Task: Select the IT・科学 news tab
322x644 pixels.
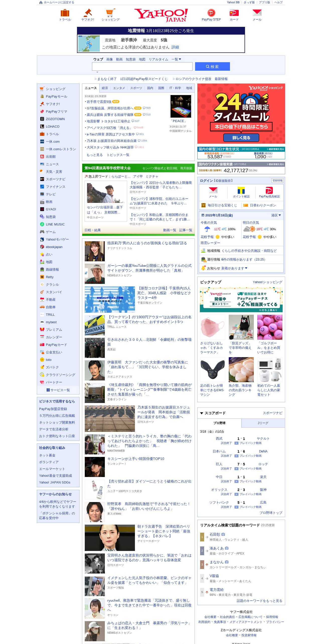Action: click(x=175, y=88)
